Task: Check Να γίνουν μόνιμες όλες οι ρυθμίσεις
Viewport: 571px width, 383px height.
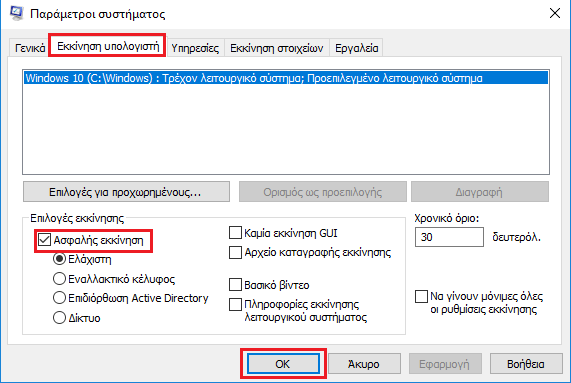Action: point(421,296)
